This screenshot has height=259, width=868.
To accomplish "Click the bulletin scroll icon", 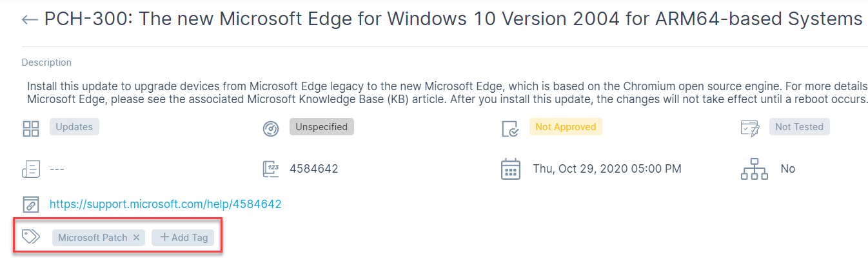I will point(31,169).
